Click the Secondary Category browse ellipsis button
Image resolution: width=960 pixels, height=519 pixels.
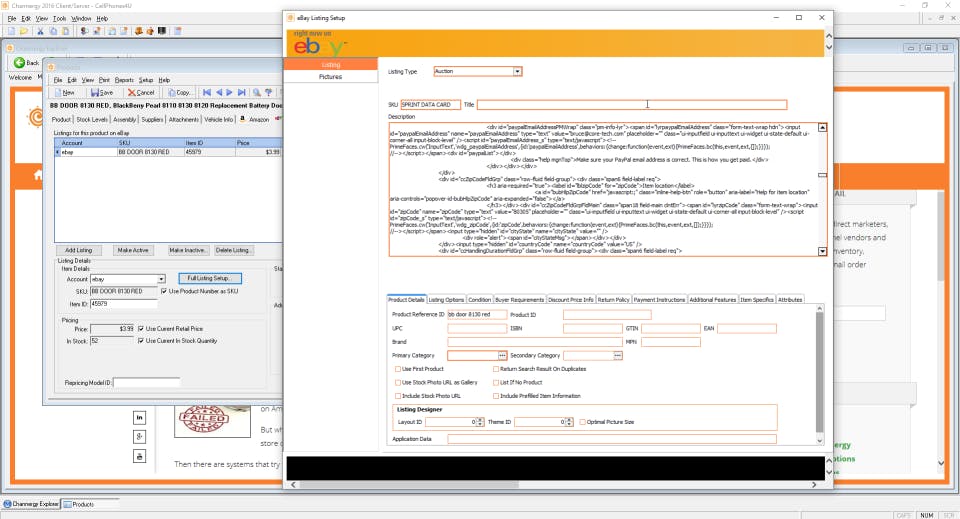[x=618, y=356]
